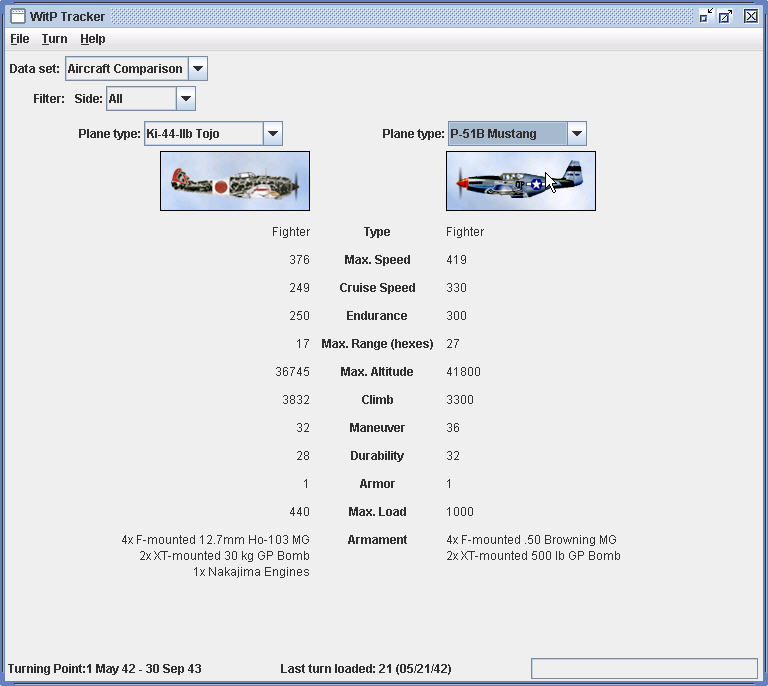
Task: Click the Side filter 'All' field
Action: pyautogui.click(x=142, y=98)
